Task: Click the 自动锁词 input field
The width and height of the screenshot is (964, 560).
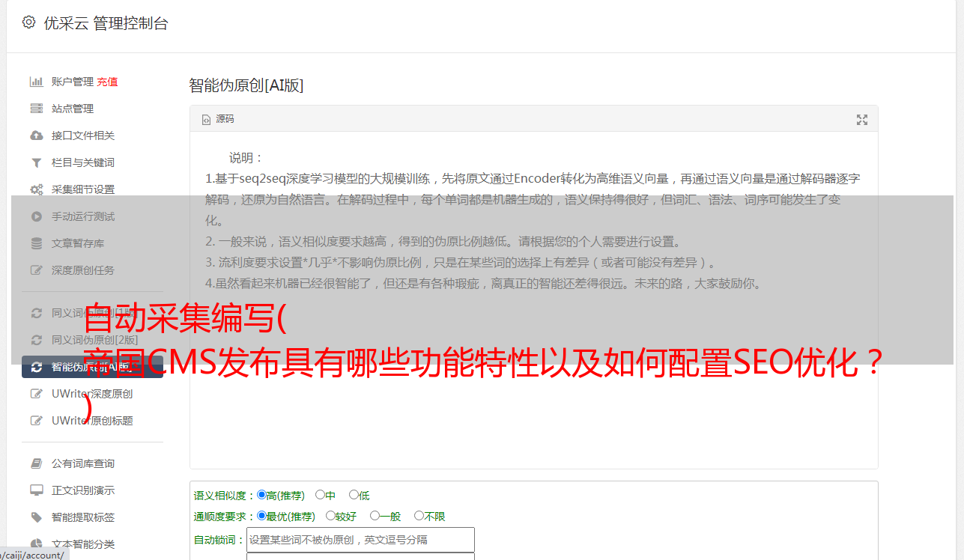Action: point(360,540)
